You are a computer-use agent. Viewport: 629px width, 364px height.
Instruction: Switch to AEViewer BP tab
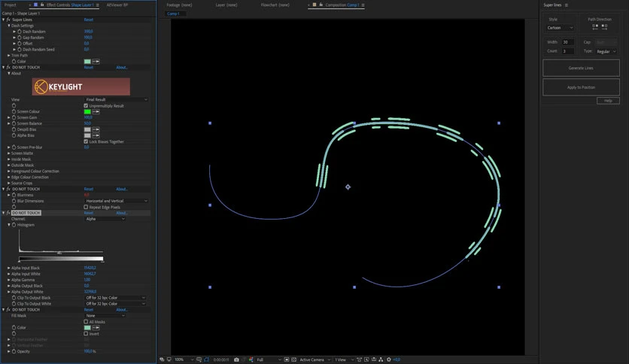coord(117,5)
